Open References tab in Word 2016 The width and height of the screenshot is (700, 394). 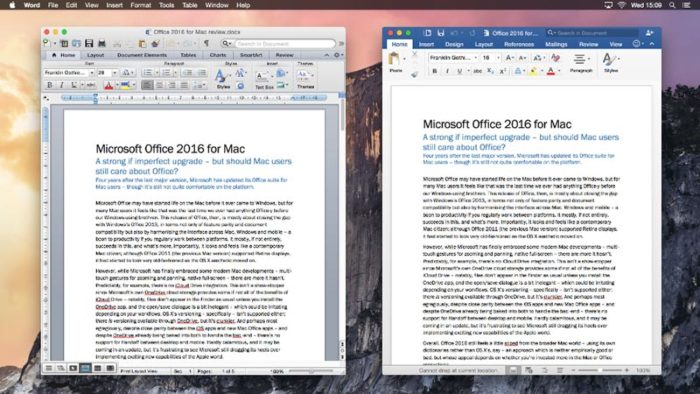(519, 44)
